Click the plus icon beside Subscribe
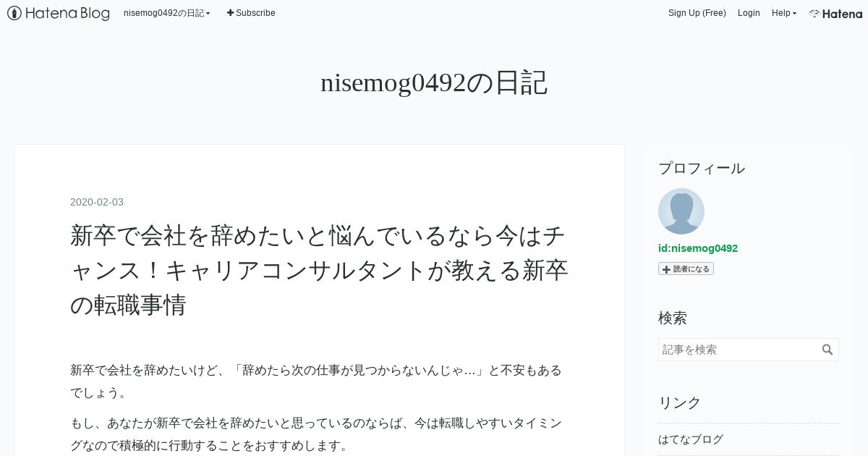The width and height of the screenshot is (868, 456). 230,13
